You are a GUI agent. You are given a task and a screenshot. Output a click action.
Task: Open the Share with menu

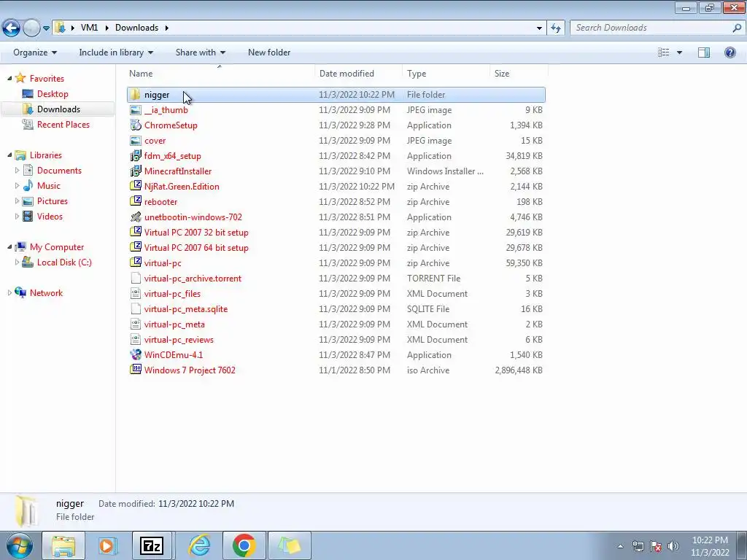[200, 52]
